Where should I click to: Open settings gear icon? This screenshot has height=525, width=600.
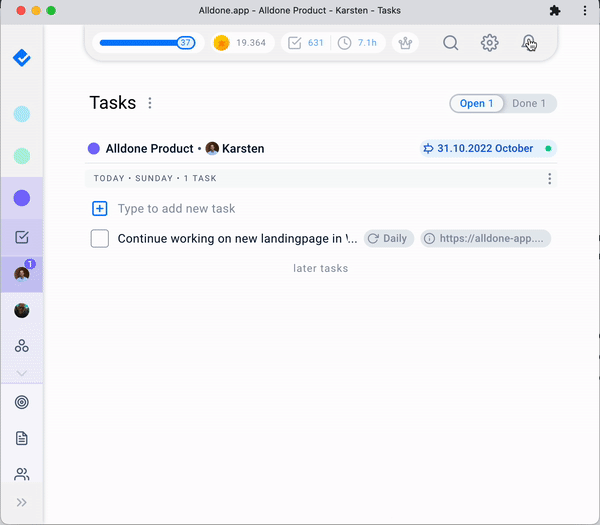pos(489,43)
